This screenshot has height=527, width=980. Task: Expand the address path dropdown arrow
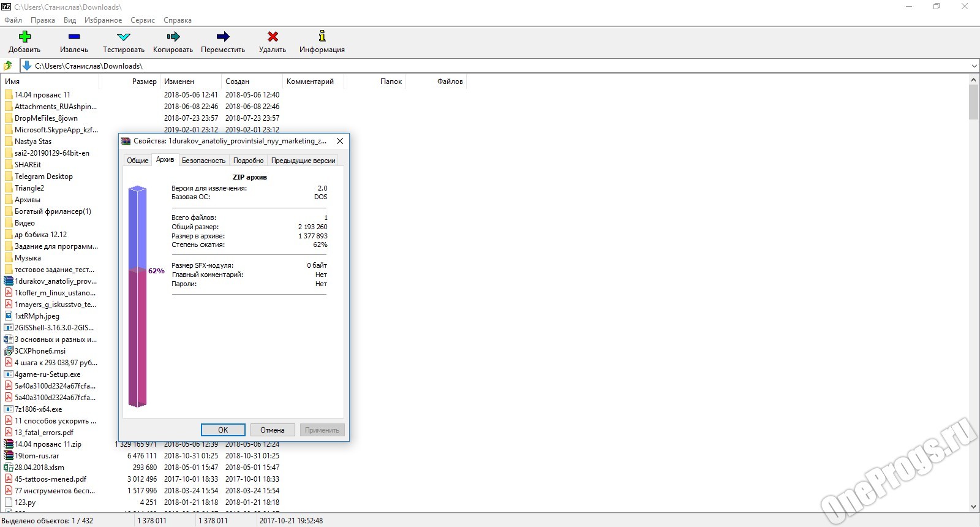click(x=974, y=66)
